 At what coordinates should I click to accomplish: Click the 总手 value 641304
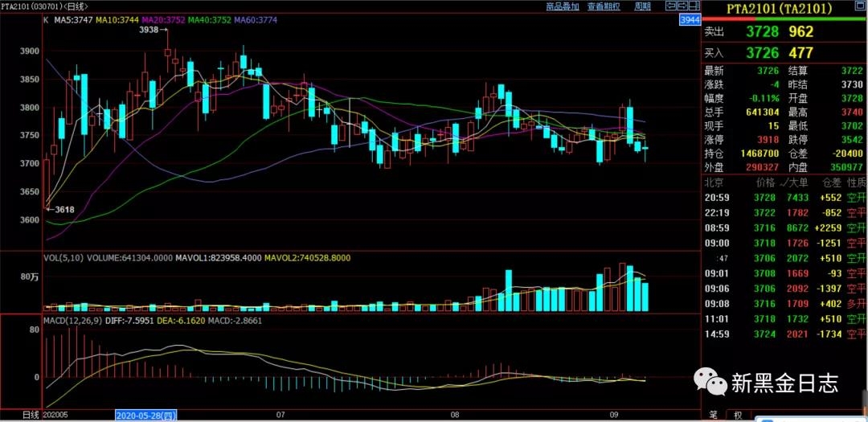pos(762,112)
